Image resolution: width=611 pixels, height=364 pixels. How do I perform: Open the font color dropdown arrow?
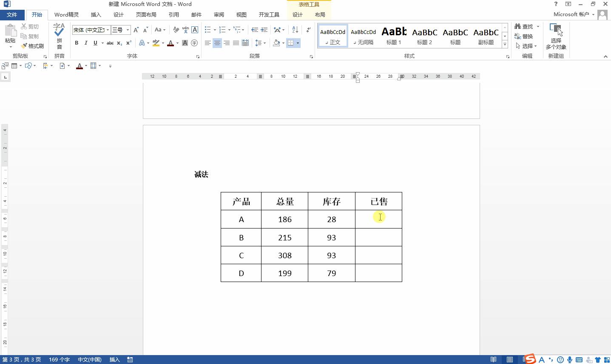[177, 43]
